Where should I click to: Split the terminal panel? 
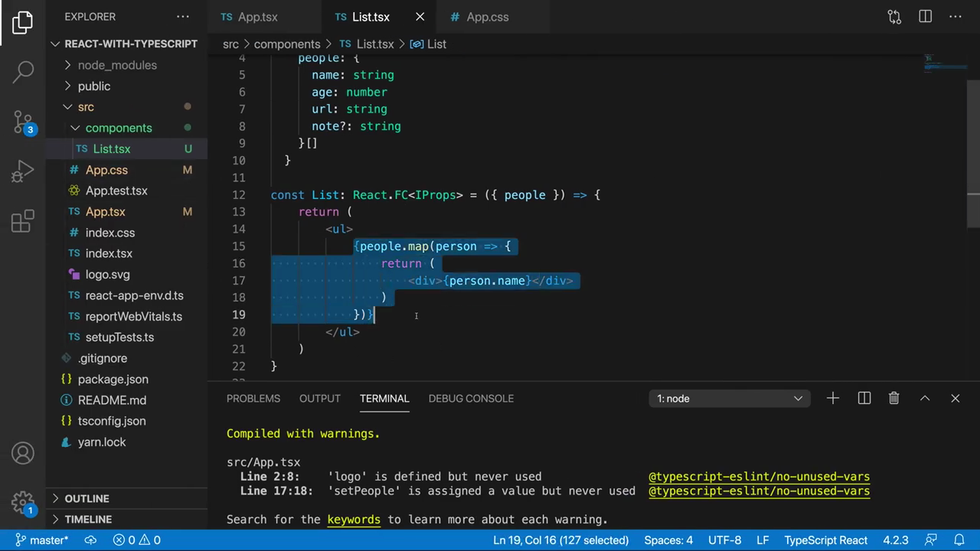tap(864, 398)
